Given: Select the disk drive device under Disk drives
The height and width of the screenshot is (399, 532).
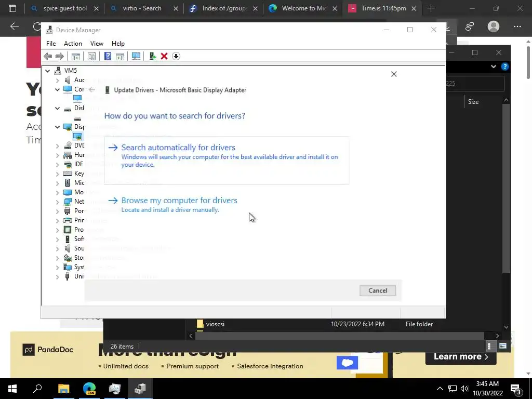Looking at the screenshot, I should click(x=77, y=118).
